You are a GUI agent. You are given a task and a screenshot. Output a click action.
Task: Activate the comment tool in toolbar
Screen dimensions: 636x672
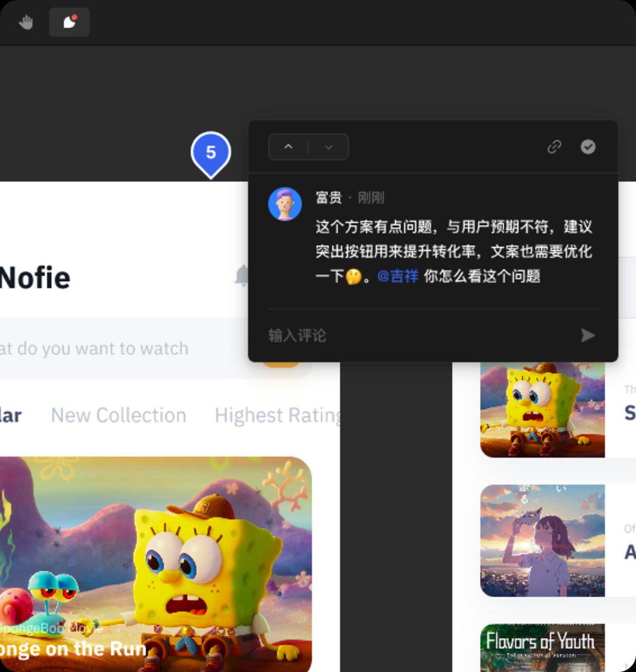click(x=69, y=22)
